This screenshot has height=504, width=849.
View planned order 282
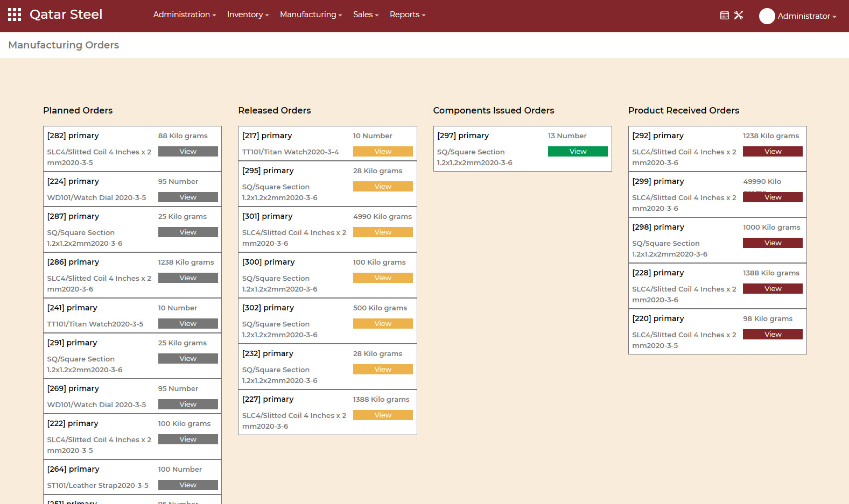tap(188, 152)
